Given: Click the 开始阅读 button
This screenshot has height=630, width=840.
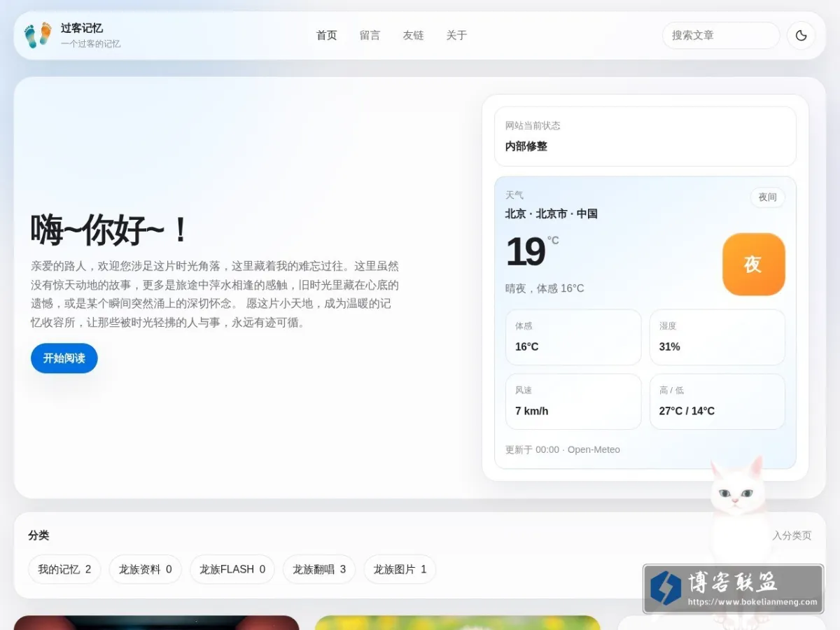Looking at the screenshot, I should [x=64, y=358].
